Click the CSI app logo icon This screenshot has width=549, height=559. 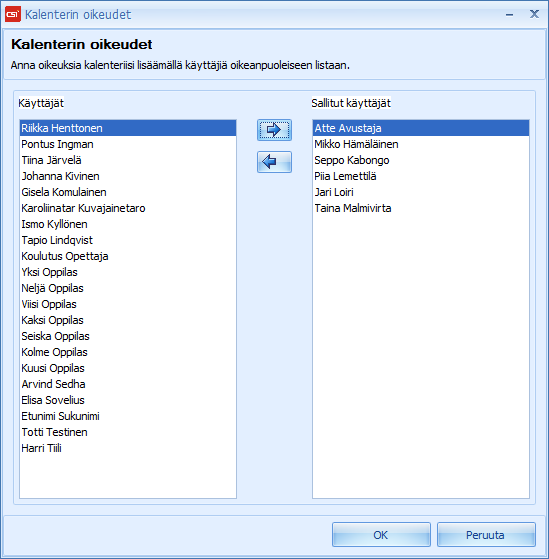pyautogui.click(x=13, y=14)
